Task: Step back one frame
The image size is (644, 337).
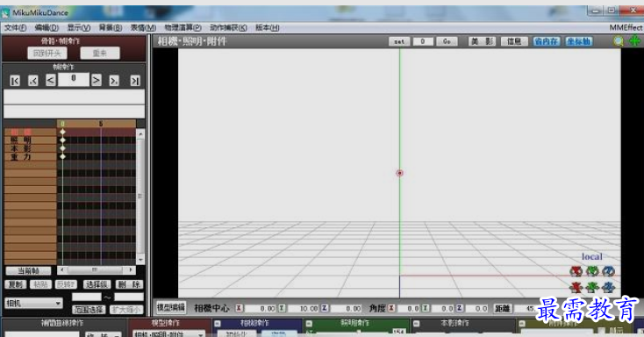Action: (51, 80)
